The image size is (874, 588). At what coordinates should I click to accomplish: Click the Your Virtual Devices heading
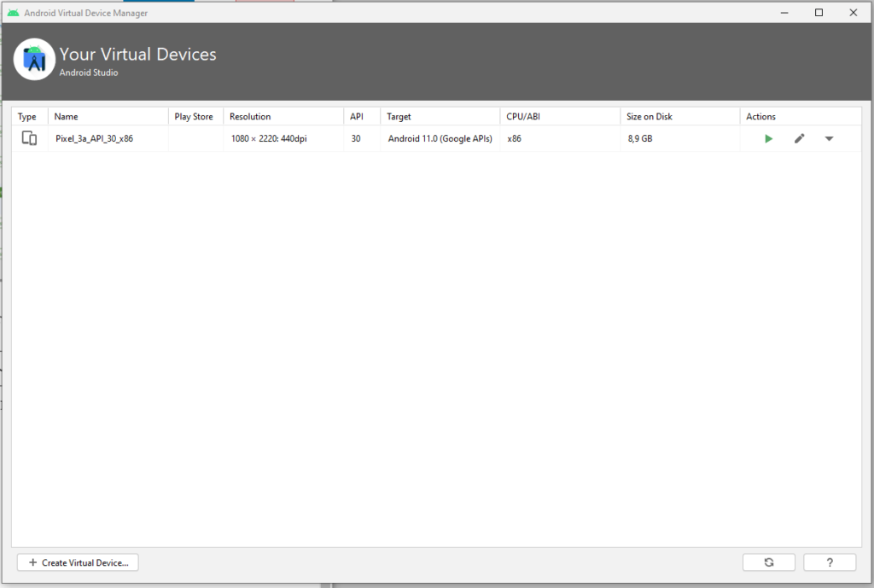point(137,54)
